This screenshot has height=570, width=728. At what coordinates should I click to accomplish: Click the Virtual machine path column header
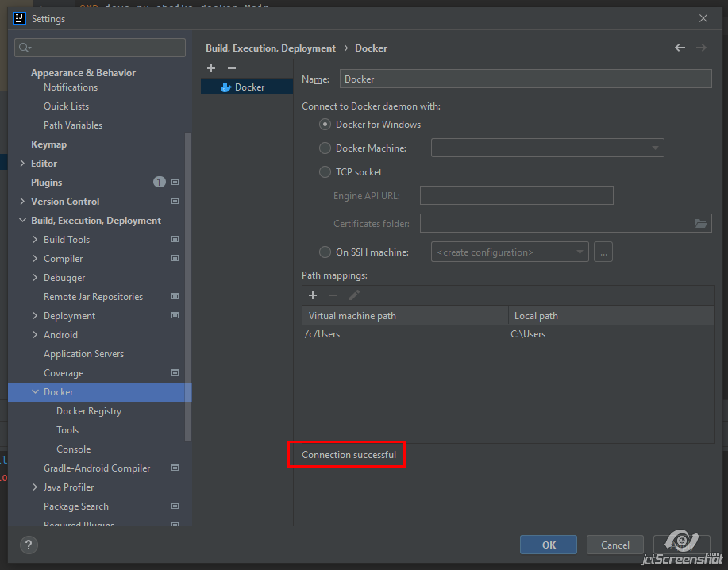click(405, 316)
